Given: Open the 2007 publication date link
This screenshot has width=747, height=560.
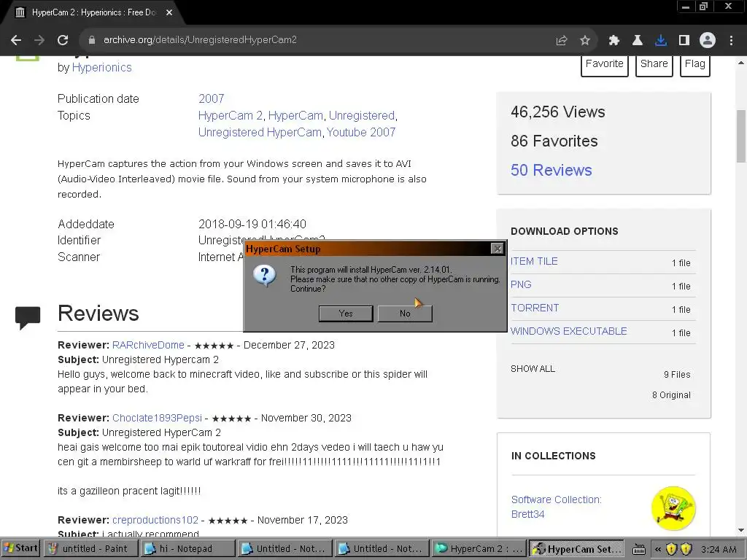Looking at the screenshot, I should point(211,98).
